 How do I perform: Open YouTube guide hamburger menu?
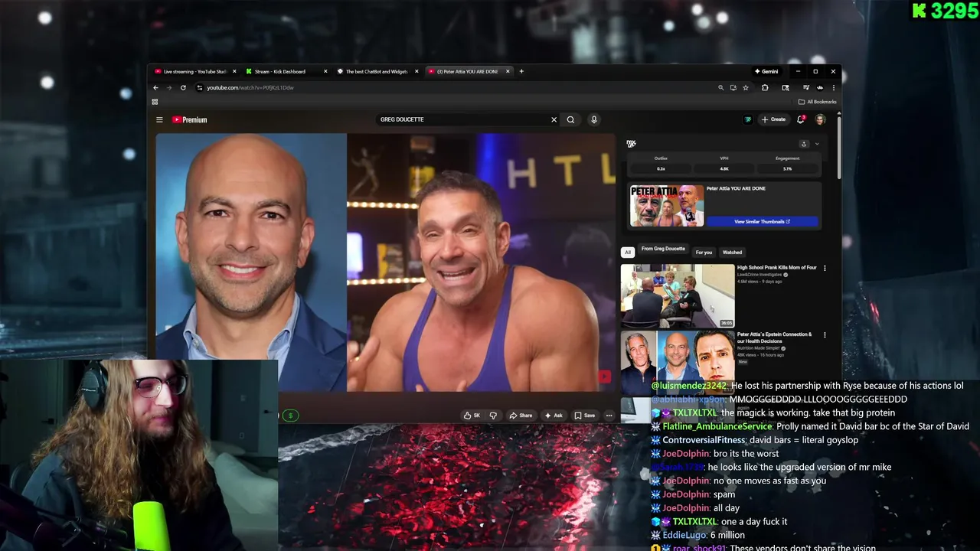159,119
